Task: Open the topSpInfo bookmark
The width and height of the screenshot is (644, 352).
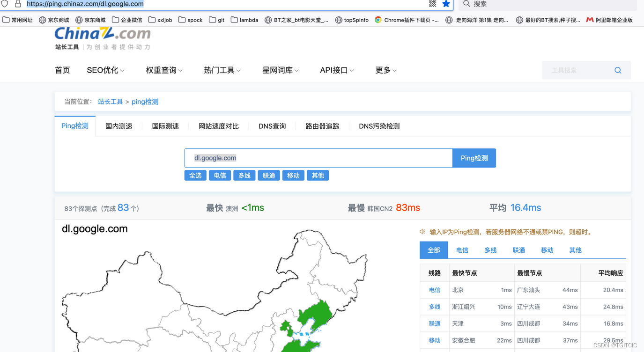Action: (352, 20)
